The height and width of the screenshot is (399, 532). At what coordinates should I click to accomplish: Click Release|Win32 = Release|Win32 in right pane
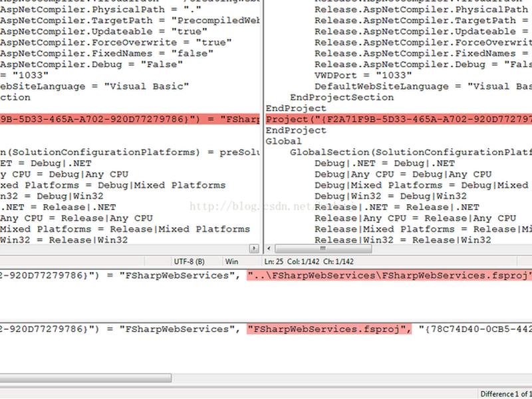[403, 240]
